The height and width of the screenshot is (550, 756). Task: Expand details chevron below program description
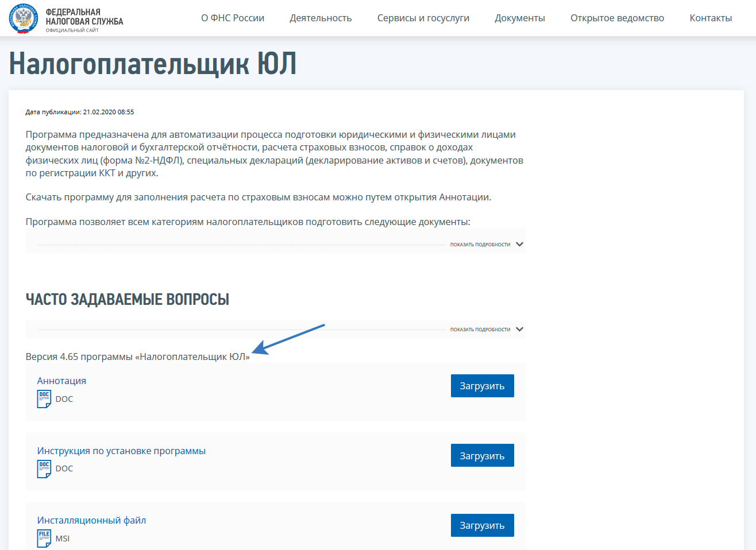520,244
